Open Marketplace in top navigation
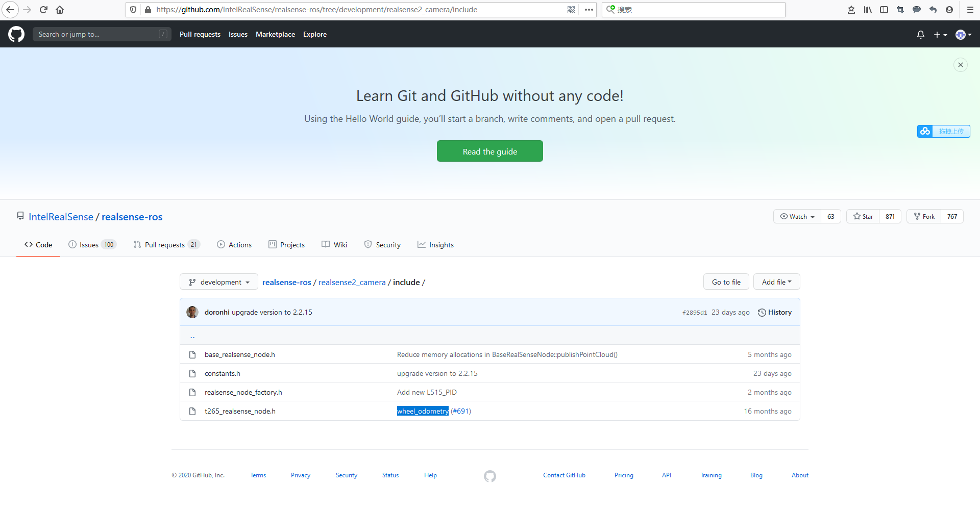 pos(275,34)
